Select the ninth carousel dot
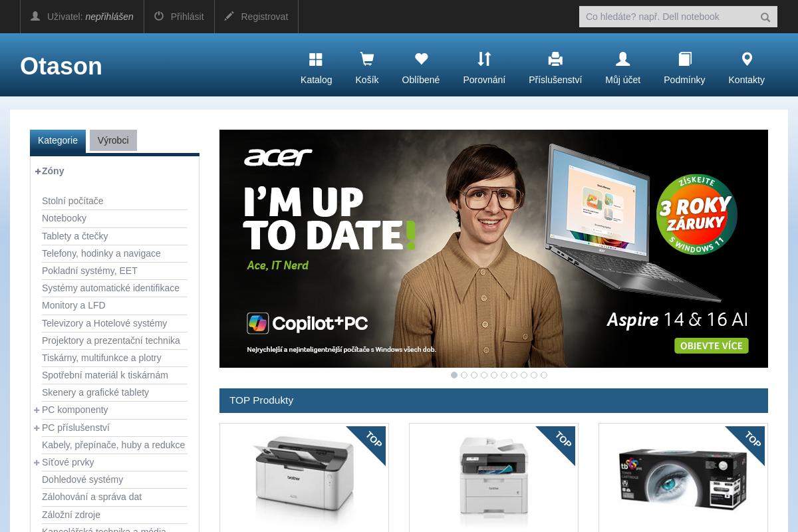 [x=534, y=375]
